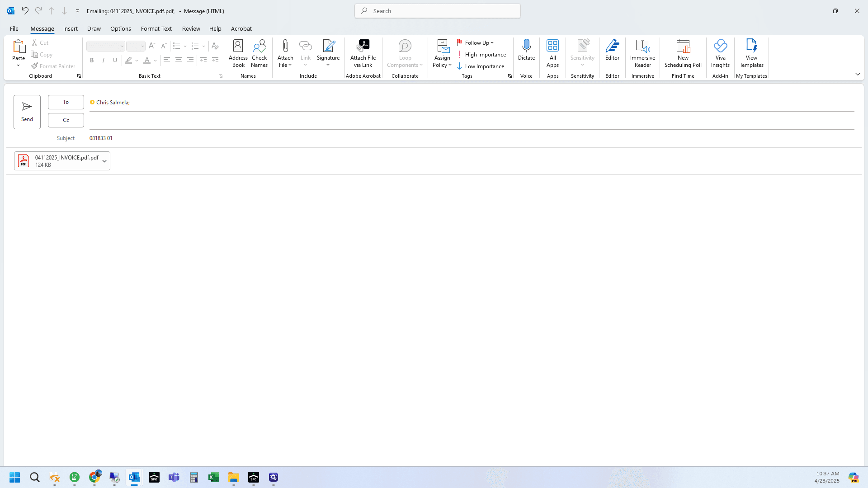Open the Assign Policy menu
The height and width of the screenshot is (488, 868).
[x=442, y=53]
